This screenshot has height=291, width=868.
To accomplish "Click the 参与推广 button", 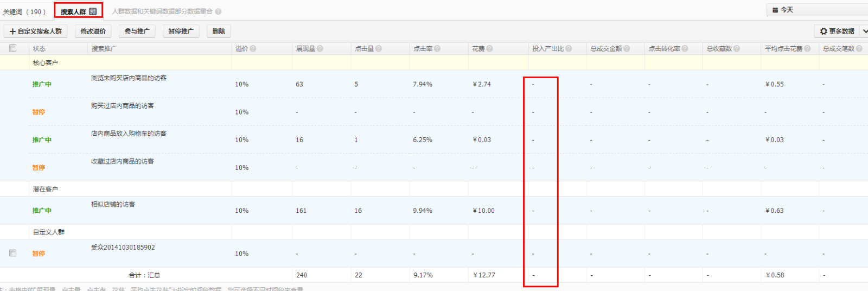I will [x=137, y=31].
